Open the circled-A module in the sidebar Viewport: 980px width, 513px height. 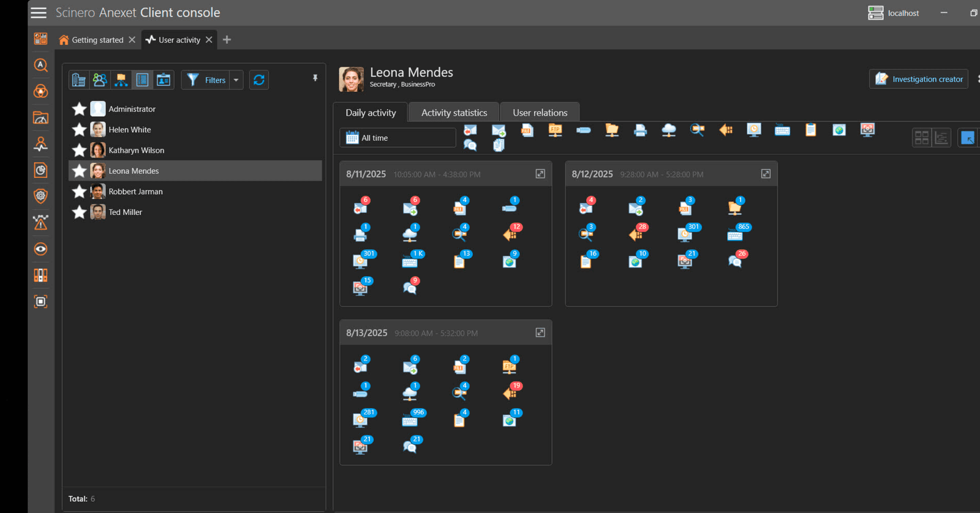pyautogui.click(x=40, y=65)
